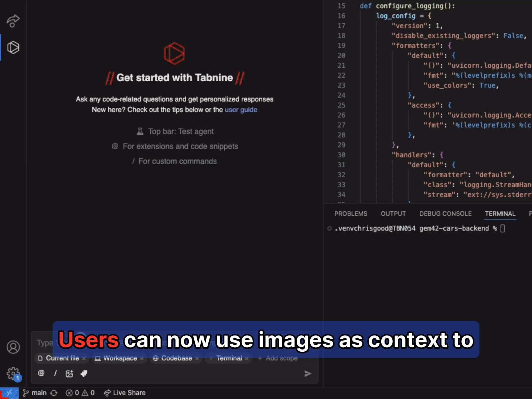Image resolution: width=532 pixels, height=399 pixels.
Task: Click the slash custom commands icon
Action: pos(55,373)
